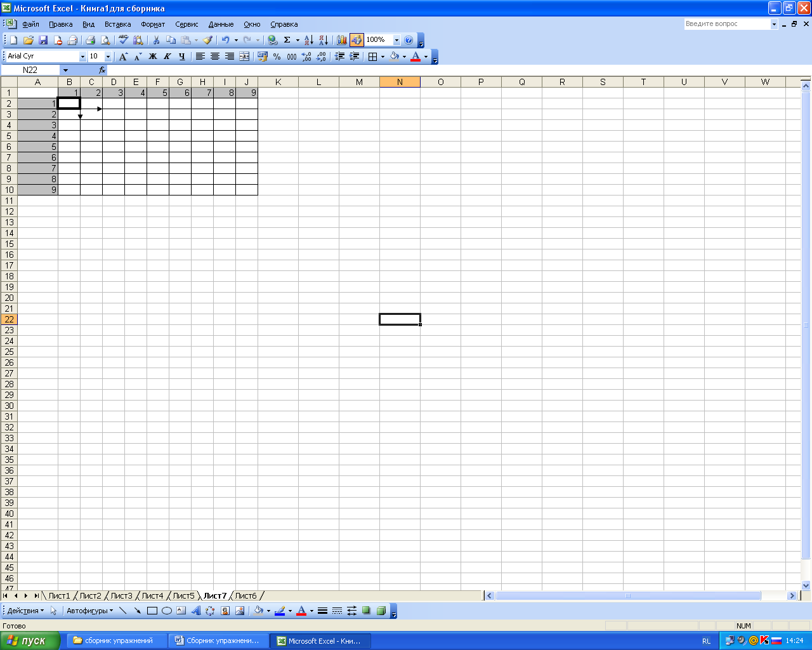This screenshot has height=650, width=812.
Task: Merge and center cells icon
Action: tap(244, 56)
